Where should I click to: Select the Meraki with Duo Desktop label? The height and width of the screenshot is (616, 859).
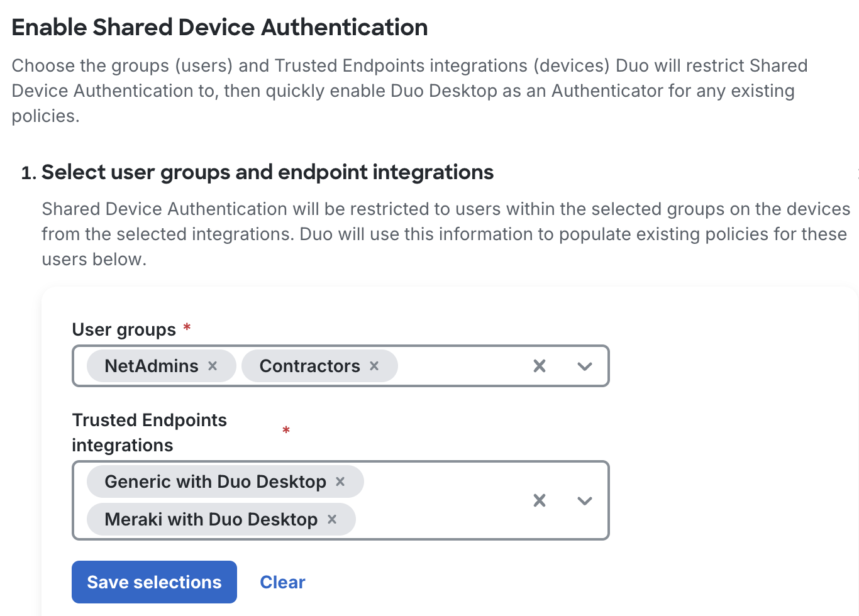pyautogui.click(x=211, y=519)
